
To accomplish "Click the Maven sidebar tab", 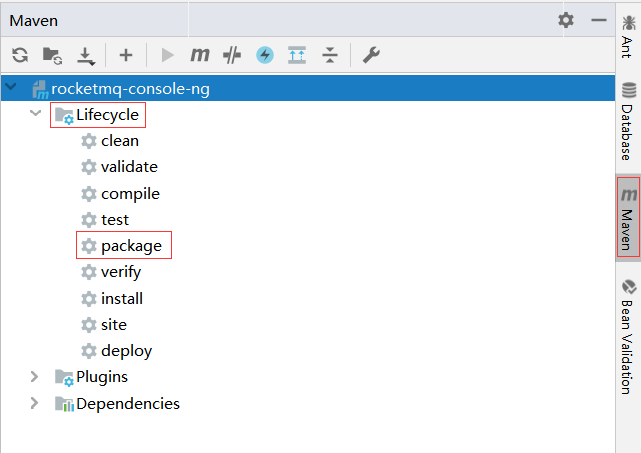I will tap(628, 217).
